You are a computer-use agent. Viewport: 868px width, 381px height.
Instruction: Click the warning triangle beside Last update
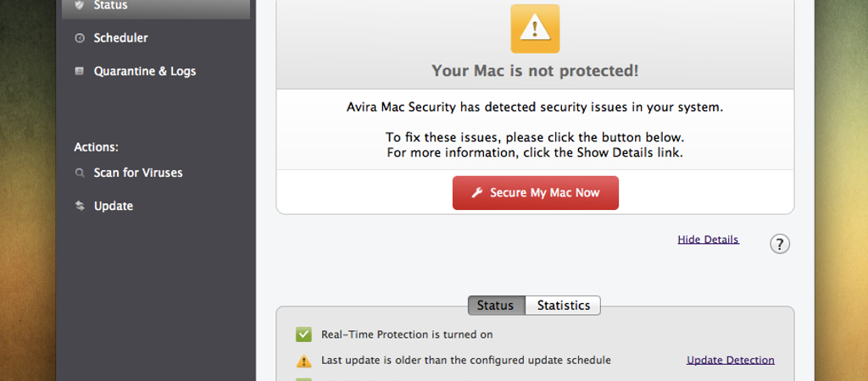pos(304,361)
